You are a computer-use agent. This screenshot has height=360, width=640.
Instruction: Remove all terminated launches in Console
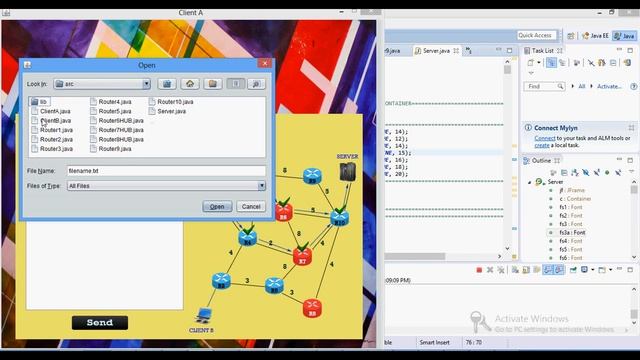(x=501, y=270)
